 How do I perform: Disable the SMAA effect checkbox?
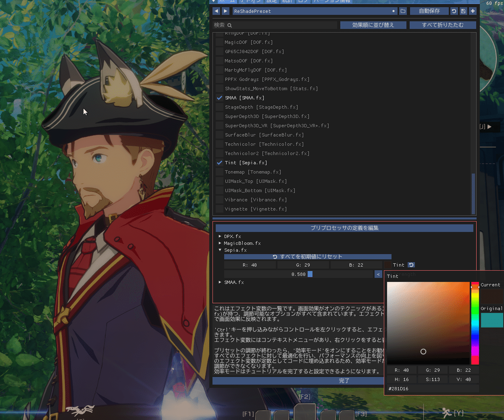pyautogui.click(x=219, y=98)
